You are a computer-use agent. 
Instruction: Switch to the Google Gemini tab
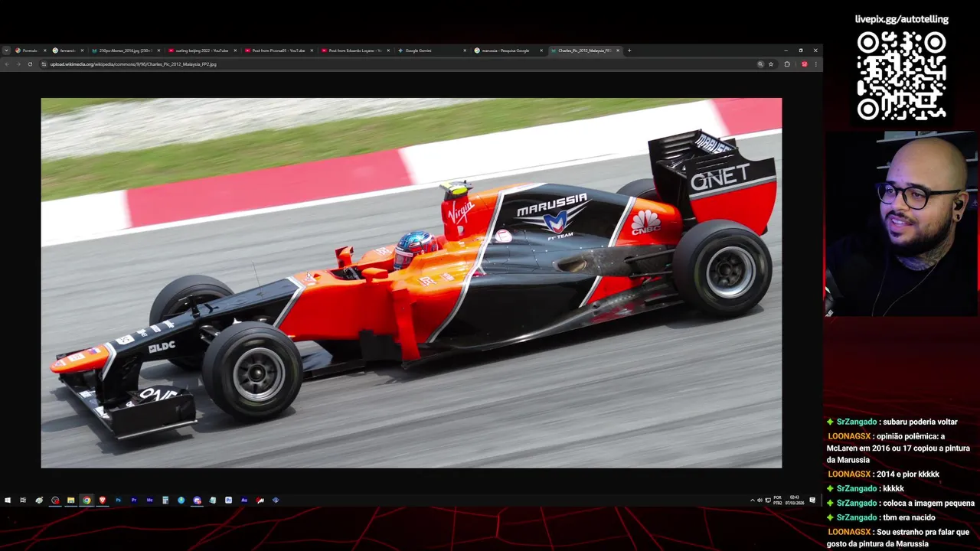coord(432,51)
